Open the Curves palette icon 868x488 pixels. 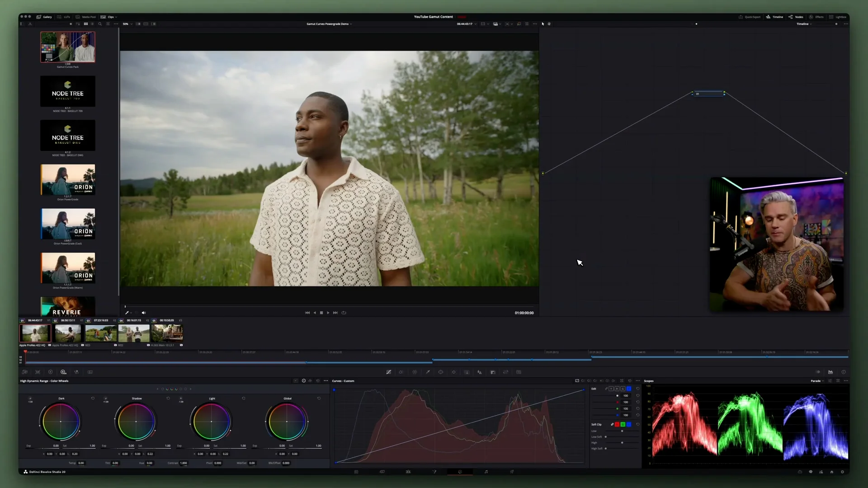coord(388,372)
